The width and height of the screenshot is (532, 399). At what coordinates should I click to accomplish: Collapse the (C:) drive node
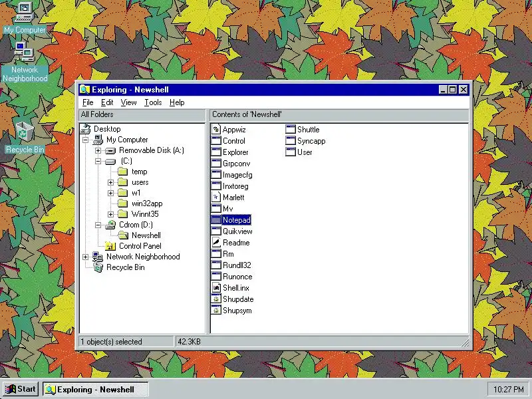98,161
